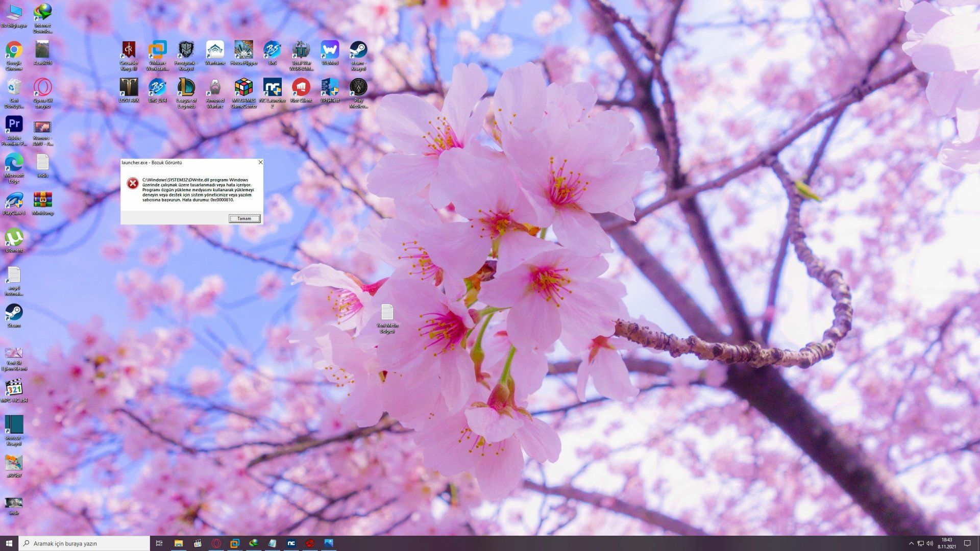980x551 pixels.
Task: Open the Windows Start menu
Action: point(9,543)
